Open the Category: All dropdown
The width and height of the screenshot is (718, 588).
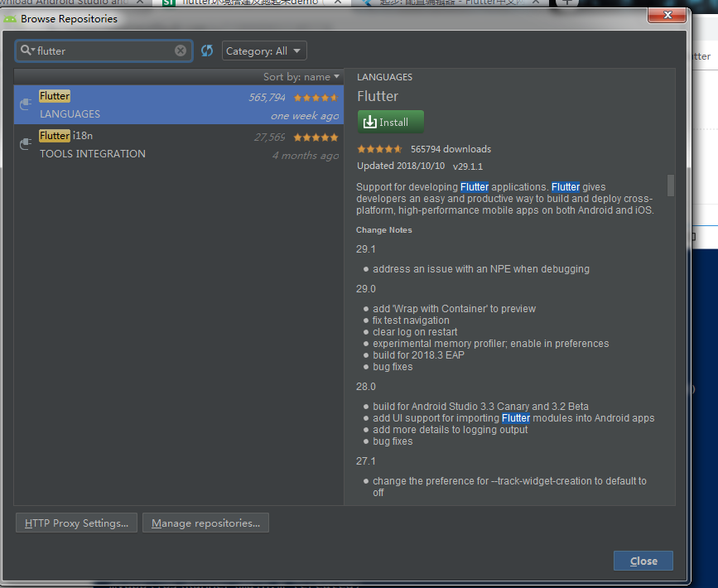tap(264, 51)
